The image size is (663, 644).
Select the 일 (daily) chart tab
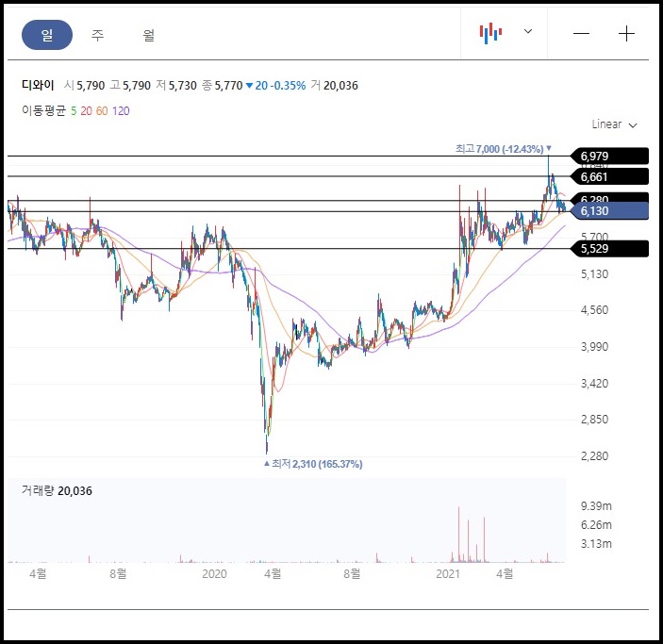tap(47, 35)
